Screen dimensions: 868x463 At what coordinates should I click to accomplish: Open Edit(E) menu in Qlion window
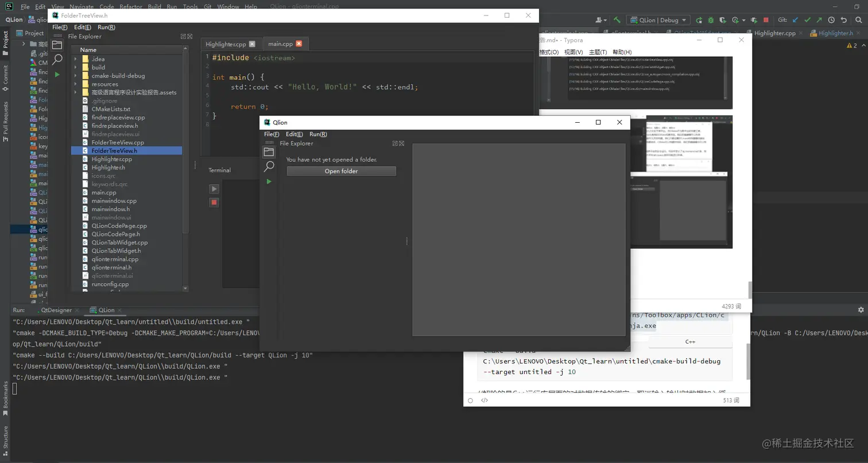[x=294, y=134]
